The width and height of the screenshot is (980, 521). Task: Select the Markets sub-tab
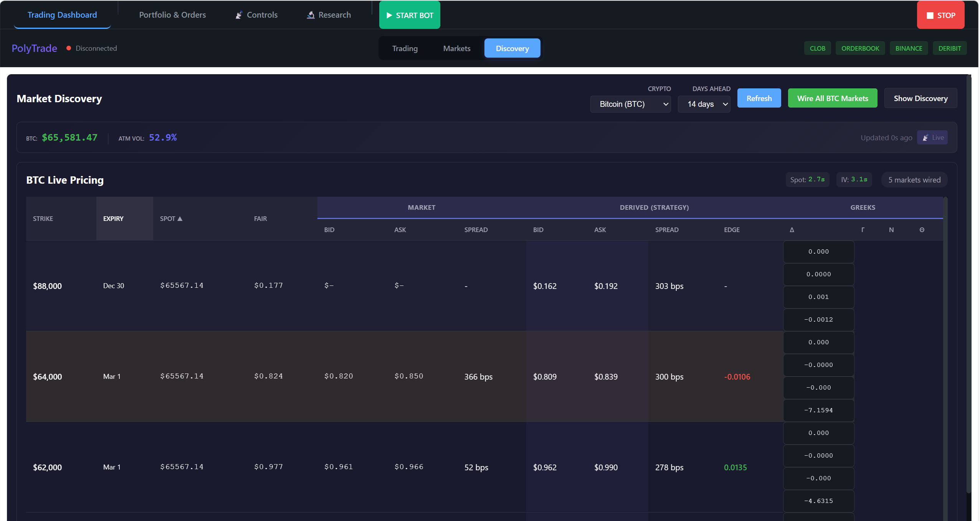tap(457, 48)
